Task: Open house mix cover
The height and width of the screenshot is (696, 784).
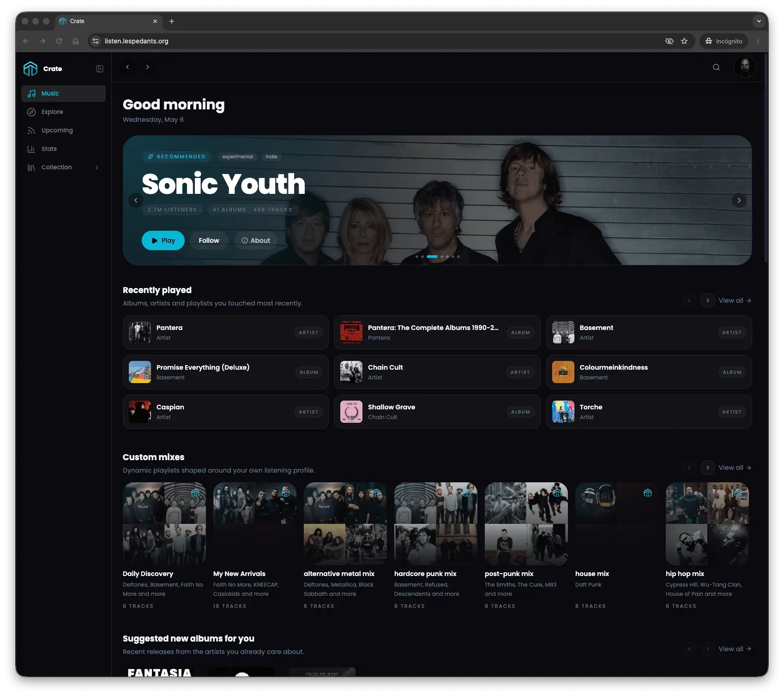Action: (617, 524)
